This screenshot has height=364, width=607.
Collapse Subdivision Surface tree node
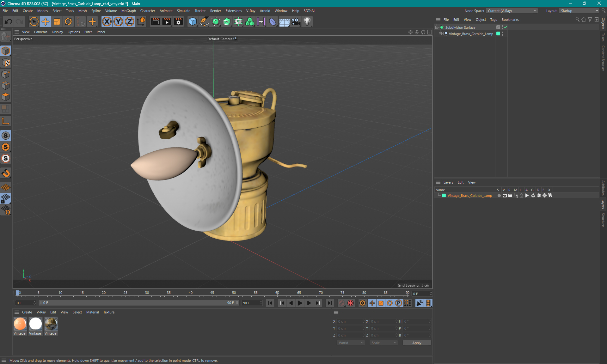tap(437, 27)
